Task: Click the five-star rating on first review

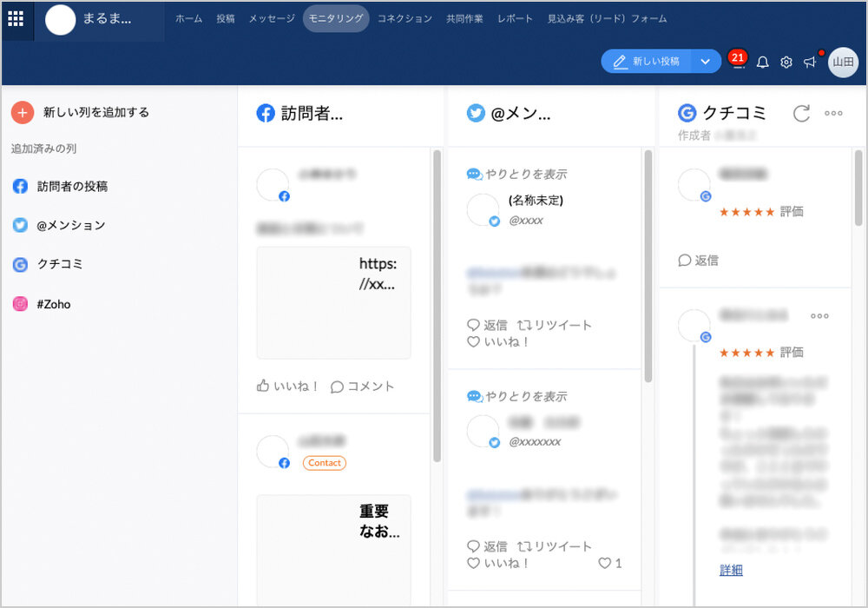Action: point(746,212)
